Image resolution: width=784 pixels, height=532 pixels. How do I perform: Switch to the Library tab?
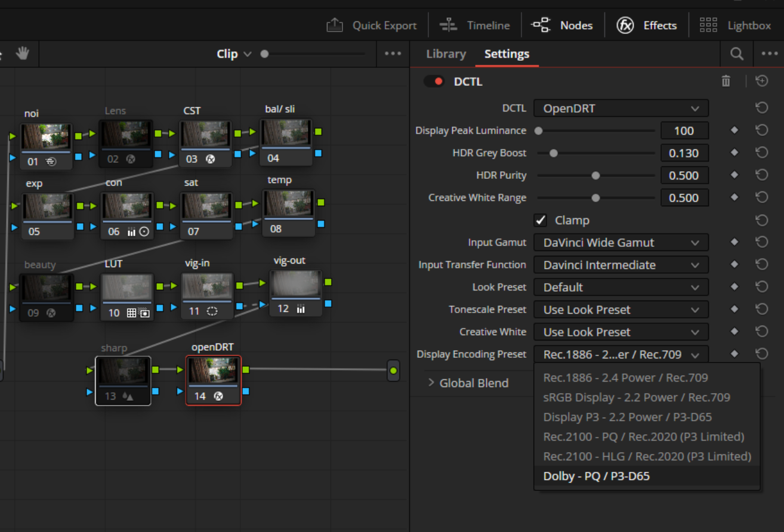(446, 54)
